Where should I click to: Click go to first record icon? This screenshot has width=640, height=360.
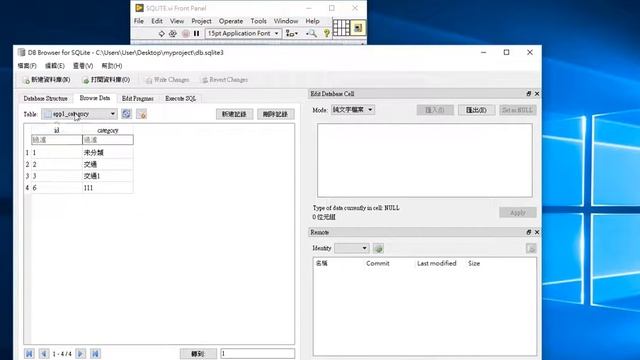(29, 353)
